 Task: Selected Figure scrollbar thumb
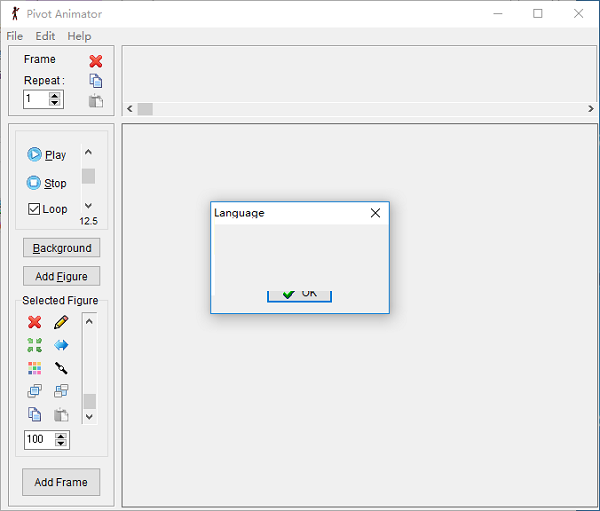pos(90,402)
